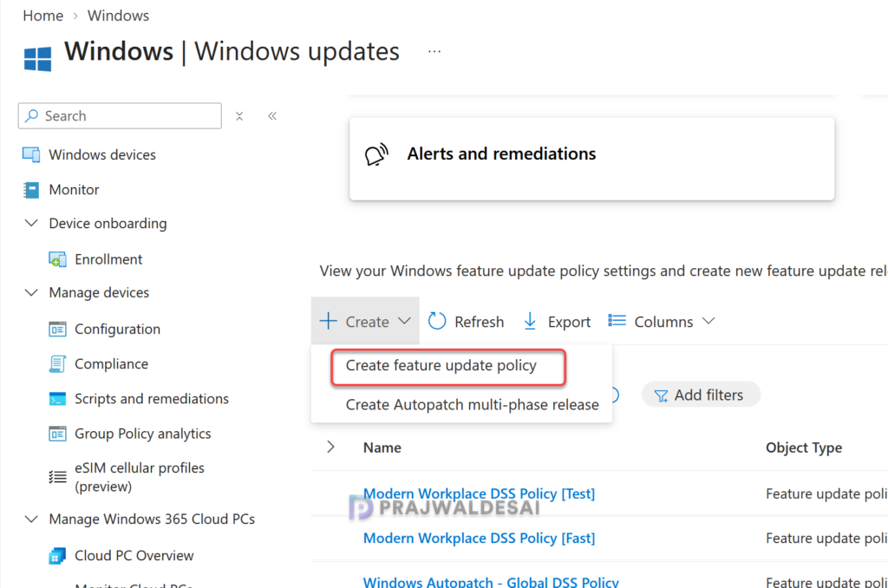888x588 pixels.
Task: Open the Cloud PC Overview icon
Action: 57,556
